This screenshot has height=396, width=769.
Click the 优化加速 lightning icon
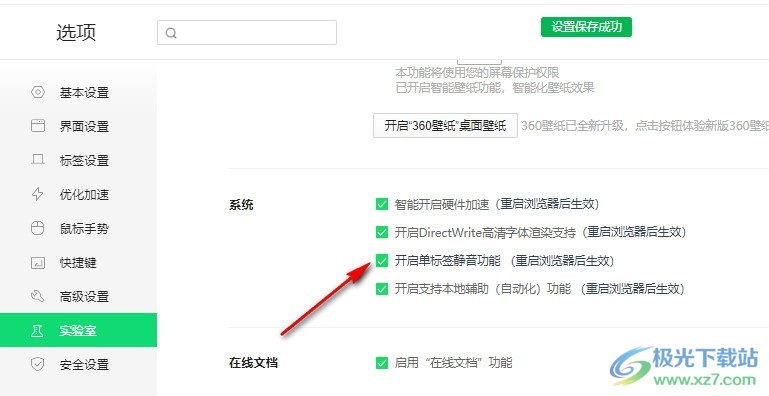click(x=38, y=194)
